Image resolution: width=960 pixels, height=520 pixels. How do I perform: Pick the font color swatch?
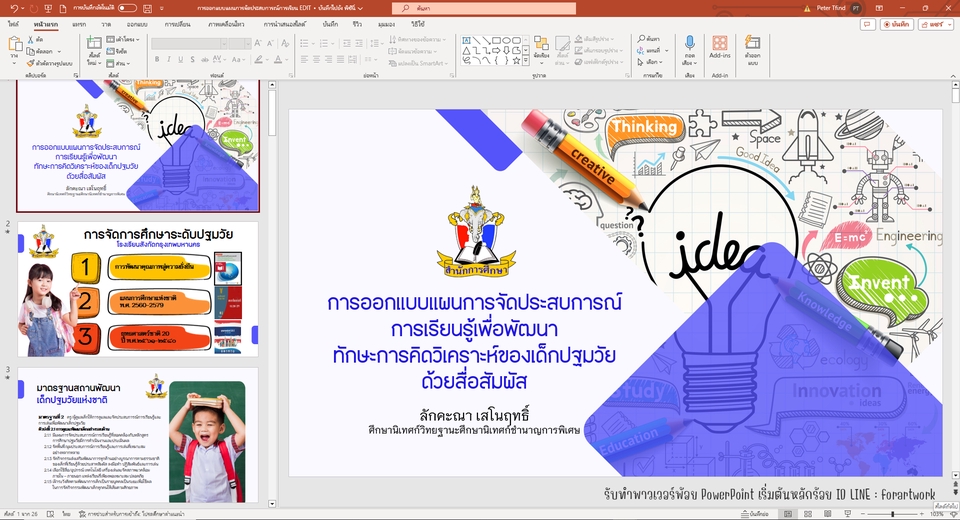coord(278,59)
